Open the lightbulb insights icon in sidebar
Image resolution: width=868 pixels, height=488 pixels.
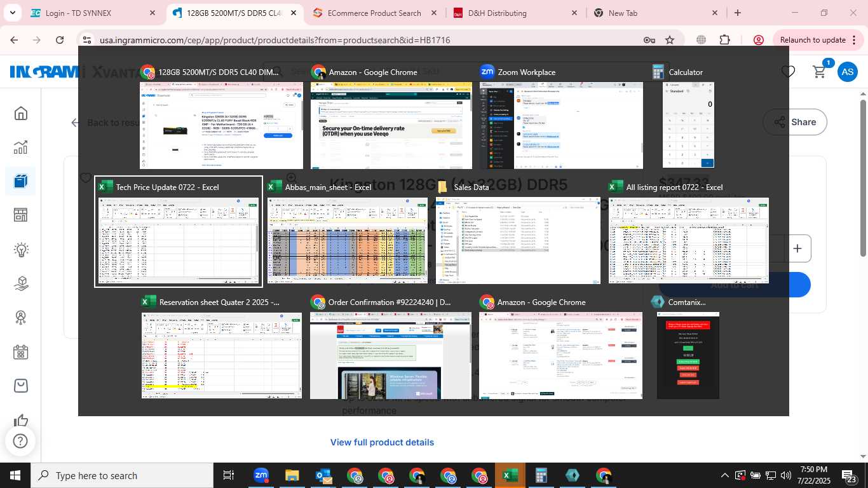pyautogui.click(x=21, y=250)
